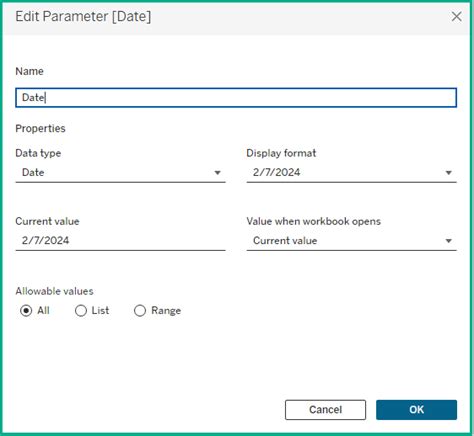This screenshot has height=436, width=474.
Task: Click the Properties section heading
Action: pyautogui.click(x=40, y=129)
